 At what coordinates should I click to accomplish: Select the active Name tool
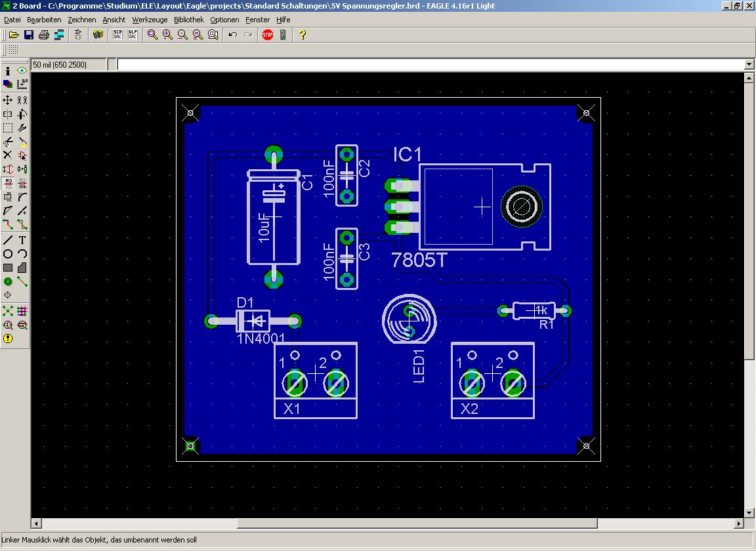tap(8, 183)
